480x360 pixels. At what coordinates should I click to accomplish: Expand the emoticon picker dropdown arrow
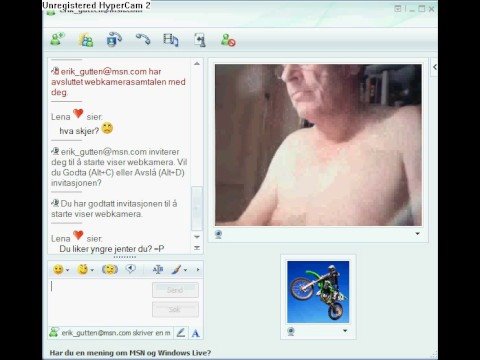[x=68, y=270]
